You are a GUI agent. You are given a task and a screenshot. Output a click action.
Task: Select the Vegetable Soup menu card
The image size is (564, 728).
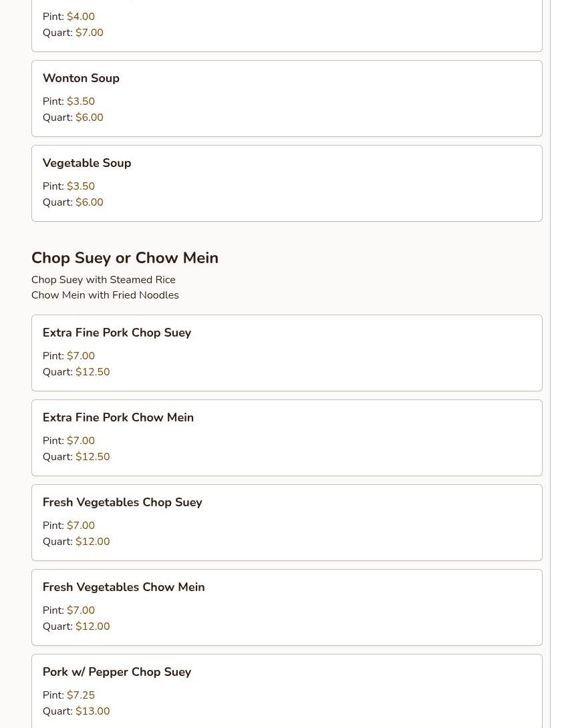287,184
